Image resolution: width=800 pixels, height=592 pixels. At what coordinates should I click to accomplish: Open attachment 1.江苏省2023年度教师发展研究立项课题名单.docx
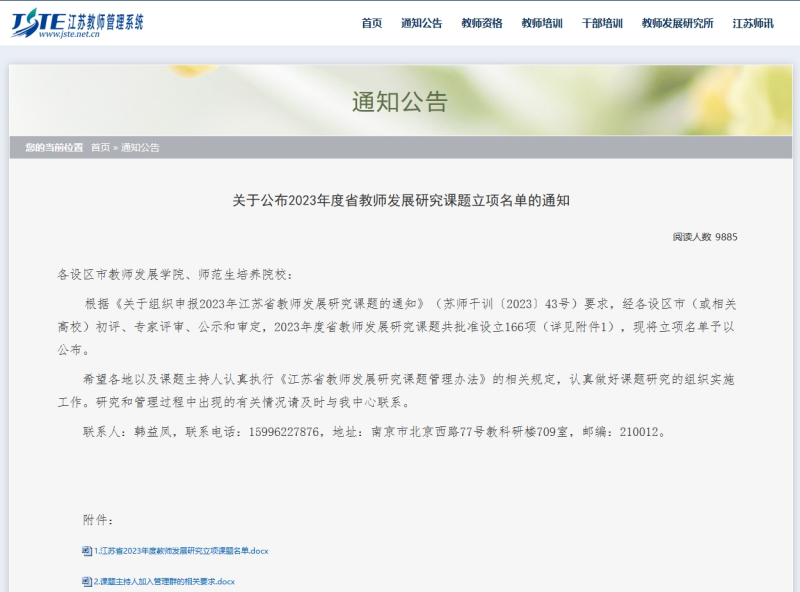181,551
